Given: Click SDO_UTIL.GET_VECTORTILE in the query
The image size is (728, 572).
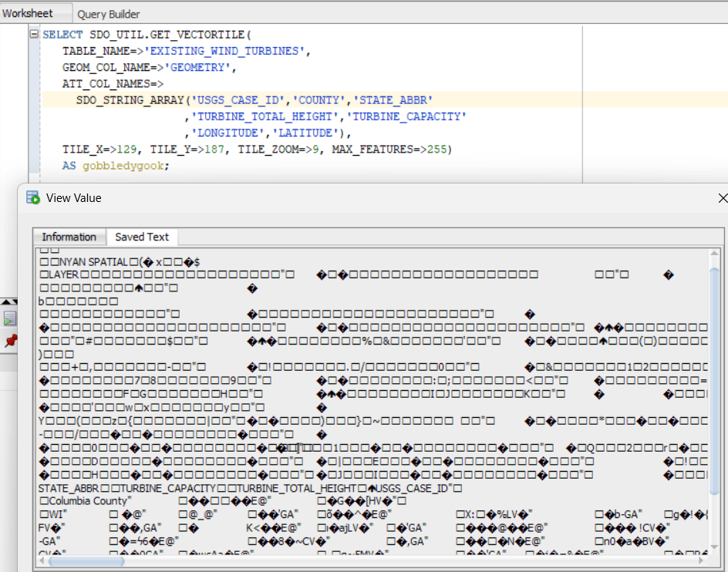Looking at the screenshot, I should click(167, 35).
